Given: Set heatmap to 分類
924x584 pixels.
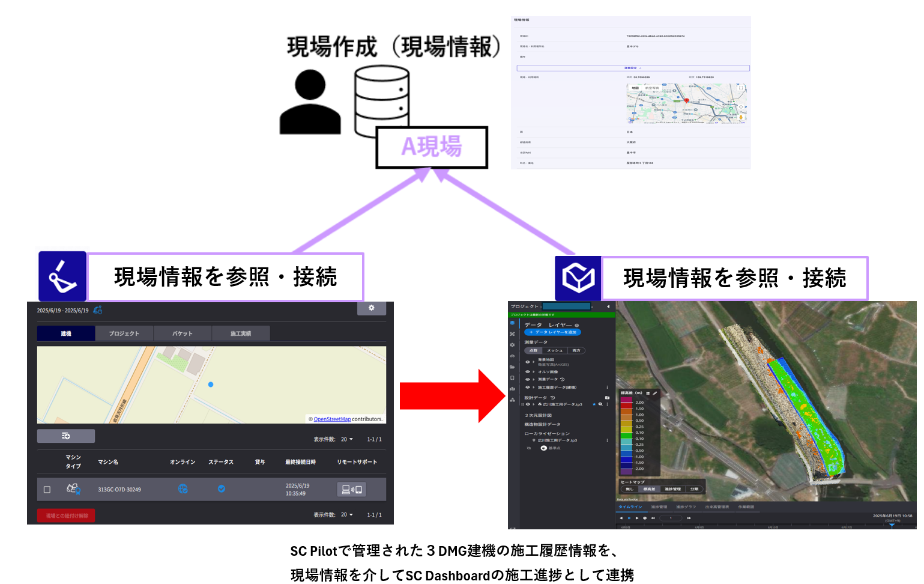Looking at the screenshot, I should click(x=694, y=489).
